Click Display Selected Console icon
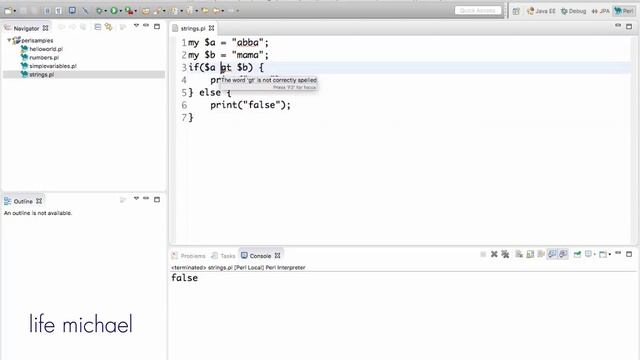This screenshot has height=360, width=640. 588,254
